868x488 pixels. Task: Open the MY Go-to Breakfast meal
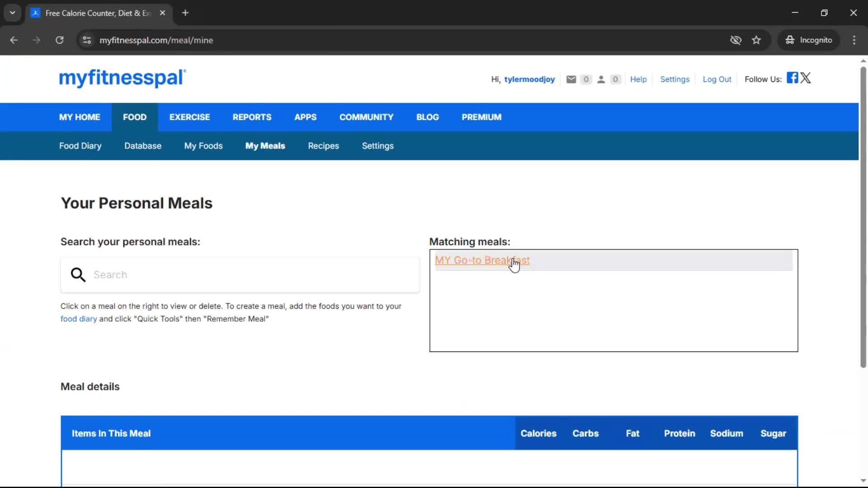pos(482,260)
